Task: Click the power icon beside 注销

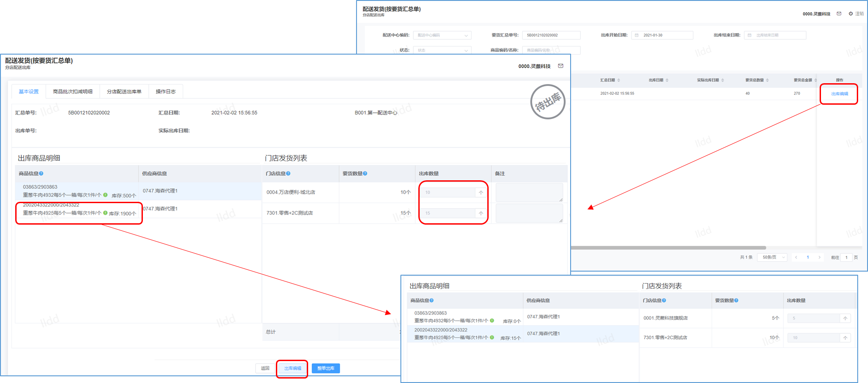Action: click(x=851, y=13)
